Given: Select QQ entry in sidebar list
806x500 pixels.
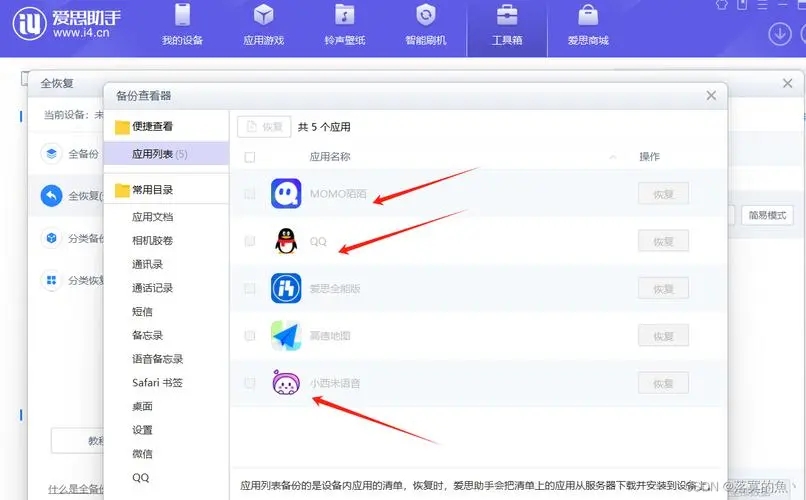Looking at the screenshot, I should coord(141,477).
